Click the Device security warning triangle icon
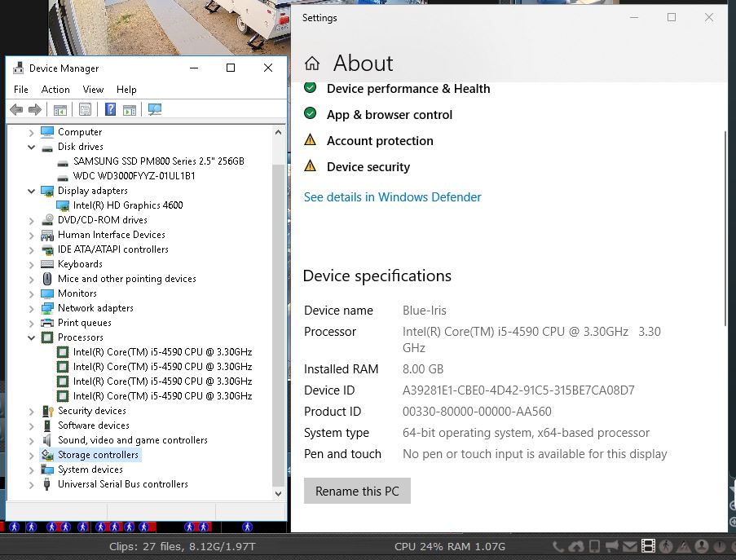This screenshot has width=736, height=560. [x=311, y=165]
